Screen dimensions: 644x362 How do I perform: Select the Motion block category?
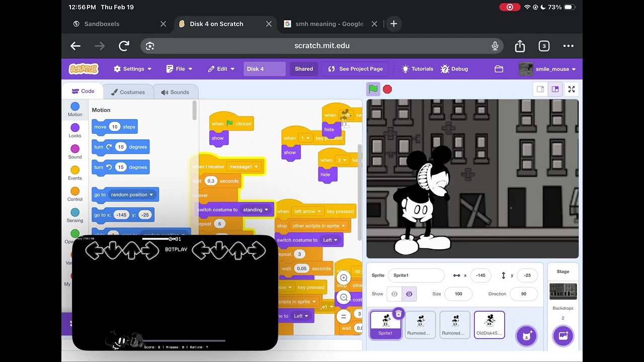(75, 110)
